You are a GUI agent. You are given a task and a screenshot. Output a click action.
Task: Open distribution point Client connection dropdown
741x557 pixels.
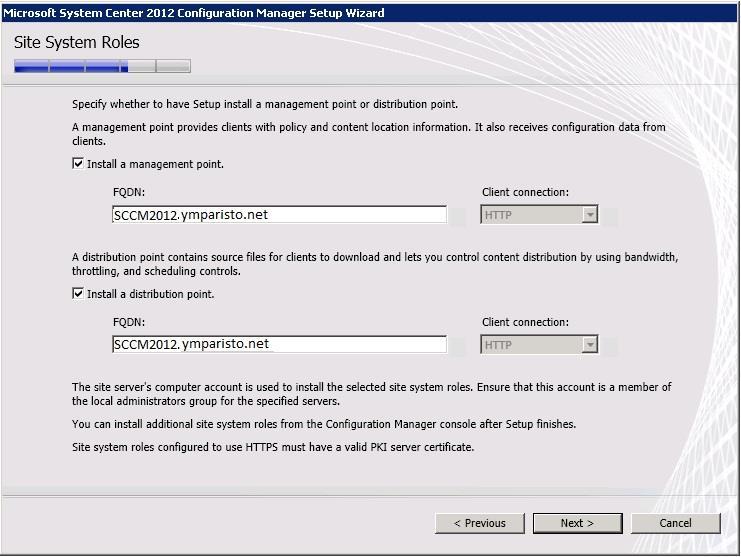coord(539,345)
